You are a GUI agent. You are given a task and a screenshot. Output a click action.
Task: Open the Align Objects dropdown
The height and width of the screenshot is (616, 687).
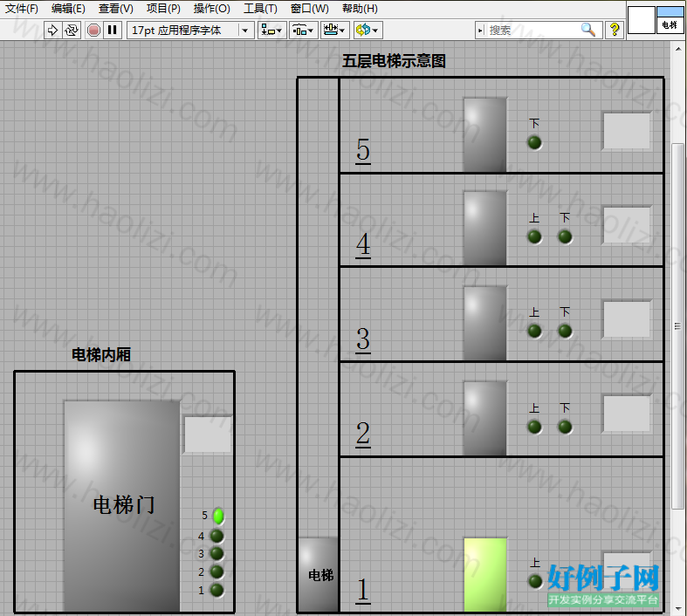point(271,31)
